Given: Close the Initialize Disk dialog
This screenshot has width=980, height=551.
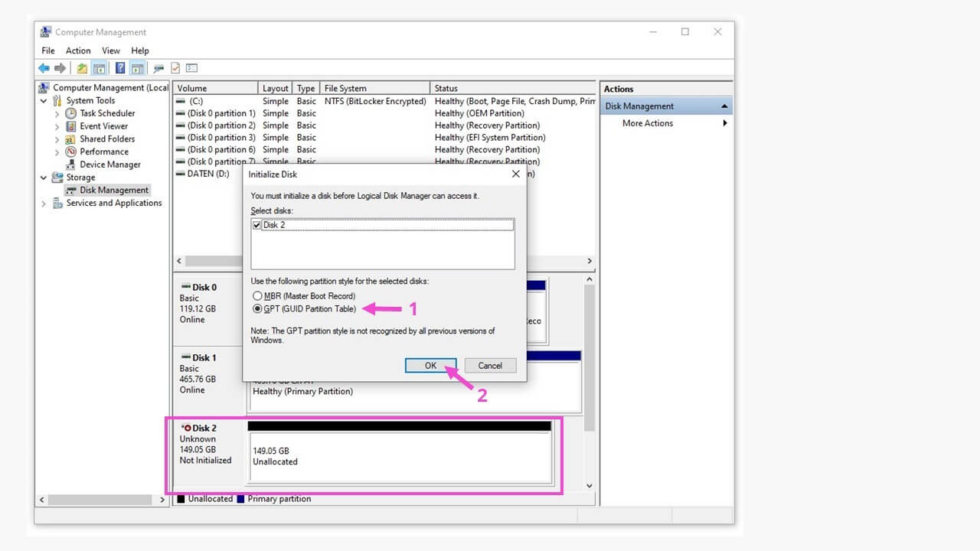Looking at the screenshot, I should pos(515,174).
